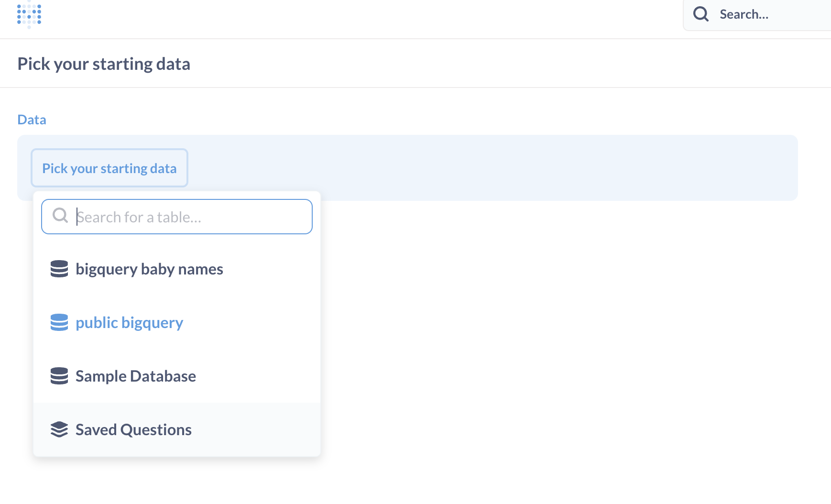
Task: Click the search magnifier icon in the header
Action: click(x=700, y=14)
